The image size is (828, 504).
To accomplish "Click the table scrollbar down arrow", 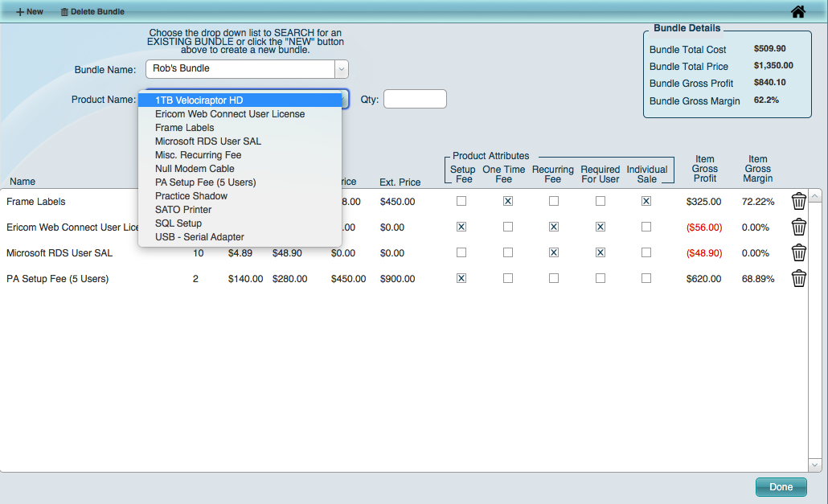I will [815, 465].
